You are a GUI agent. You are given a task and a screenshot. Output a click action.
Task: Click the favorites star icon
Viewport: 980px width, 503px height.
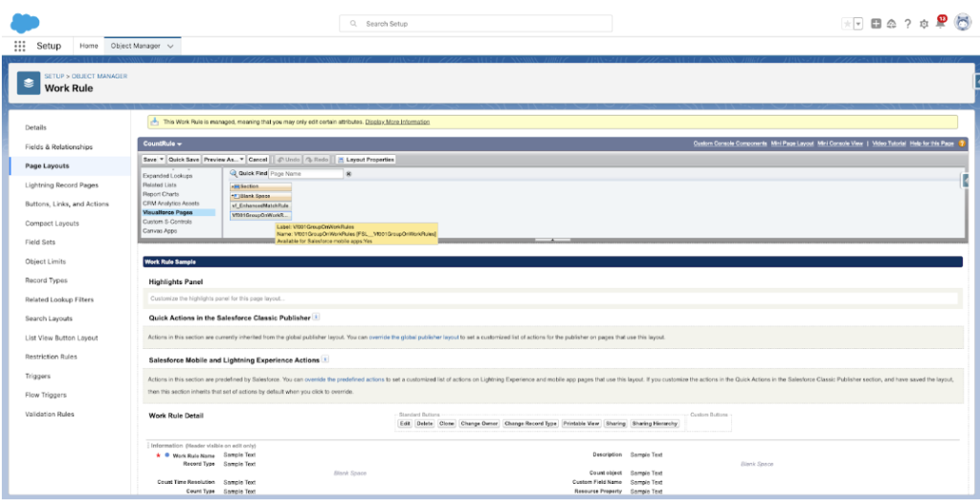pyautogui.click(x=847, y=23)
